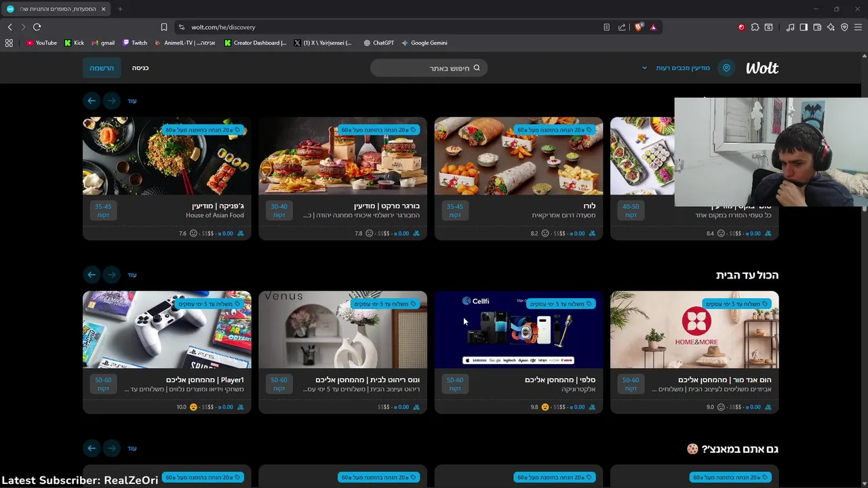Viewport: 868px width, 488px height.
Task: Open the bookmarks apps grid icon
Action: point(9,43)
